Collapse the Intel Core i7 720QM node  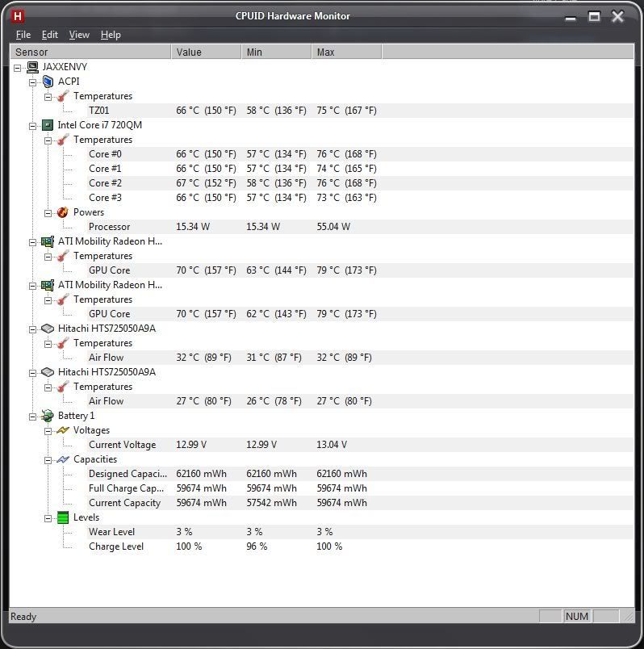coord(33,126)
